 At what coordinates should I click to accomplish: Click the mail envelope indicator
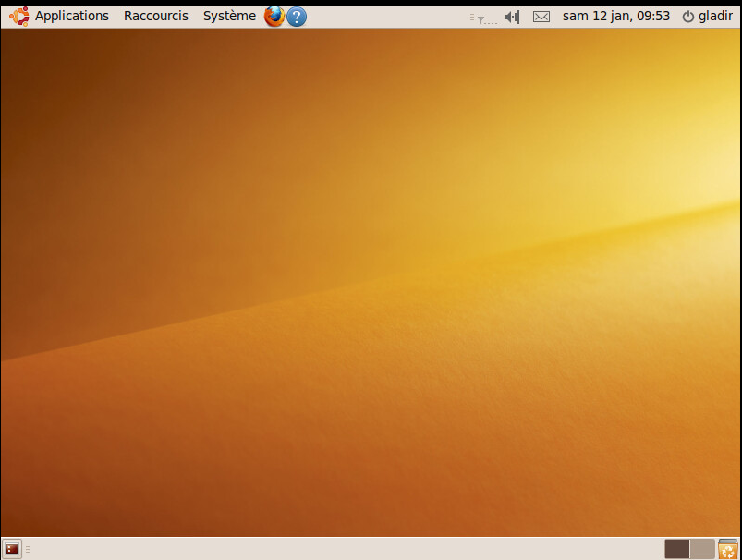[x=541, y=17]
